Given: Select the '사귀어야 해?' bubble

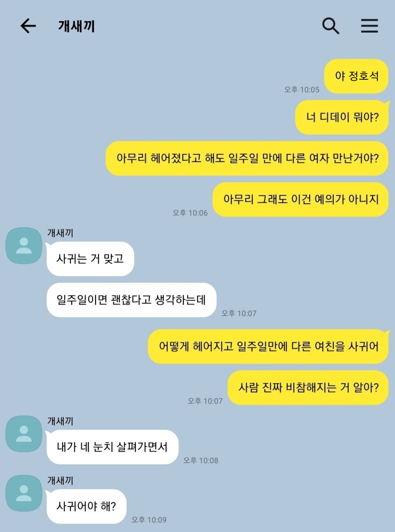Looking at the screenshot, I should point(86,506).
